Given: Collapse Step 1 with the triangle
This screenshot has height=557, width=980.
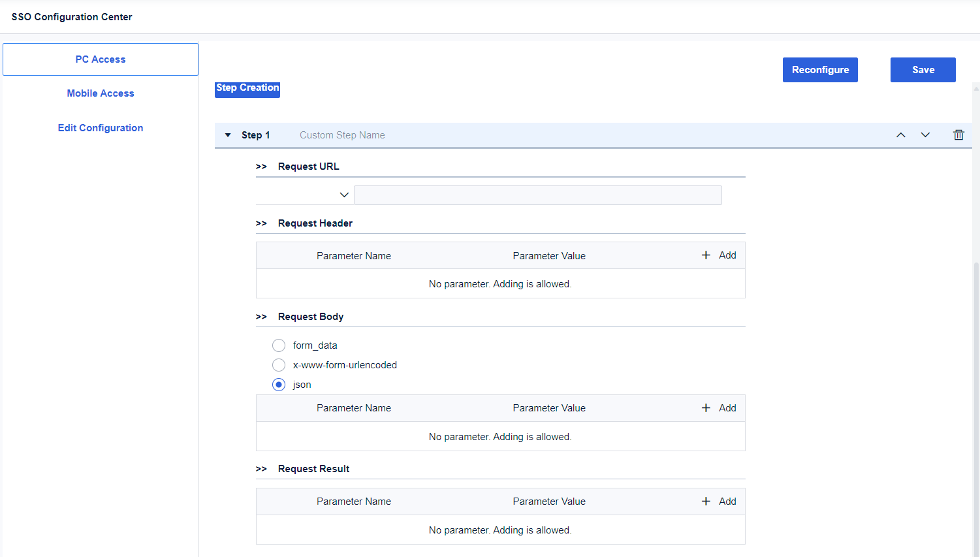Looking at the screenshot, I should [228, 135].
